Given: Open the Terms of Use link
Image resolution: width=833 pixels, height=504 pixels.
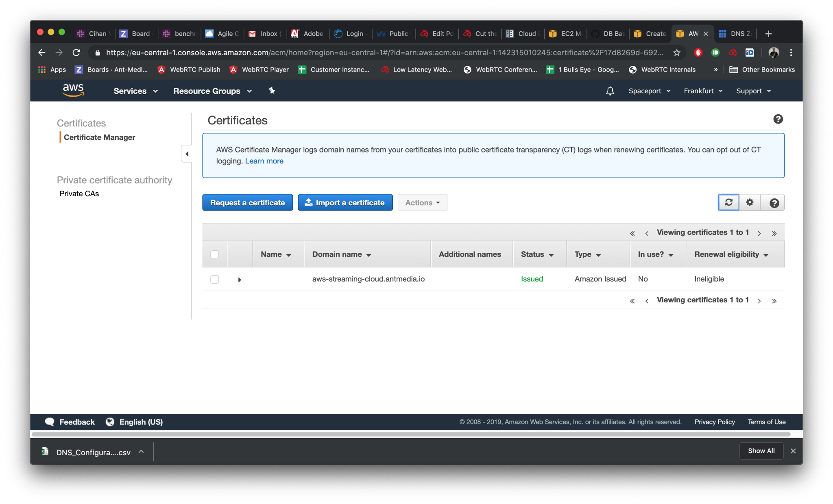Looking at the screenshot, I should click(x=766, y=422).
